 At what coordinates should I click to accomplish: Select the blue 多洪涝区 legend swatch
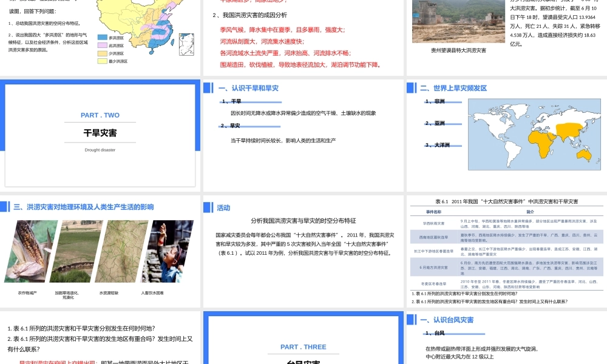pos(101,38)
